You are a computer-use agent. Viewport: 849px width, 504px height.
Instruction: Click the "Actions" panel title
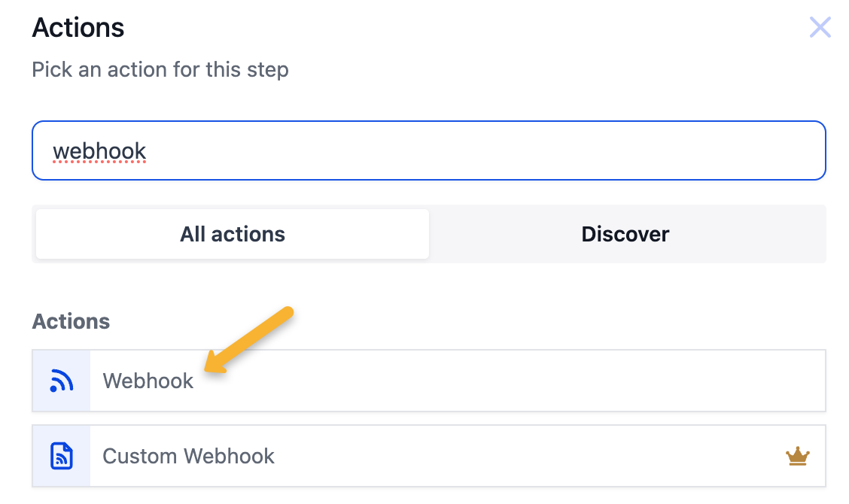78,28
